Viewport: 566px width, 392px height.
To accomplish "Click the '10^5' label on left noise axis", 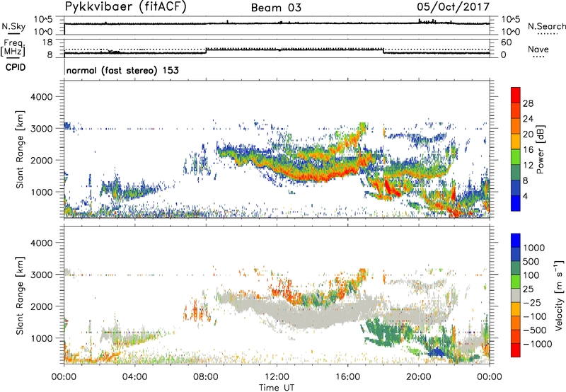I will [43, 20].
